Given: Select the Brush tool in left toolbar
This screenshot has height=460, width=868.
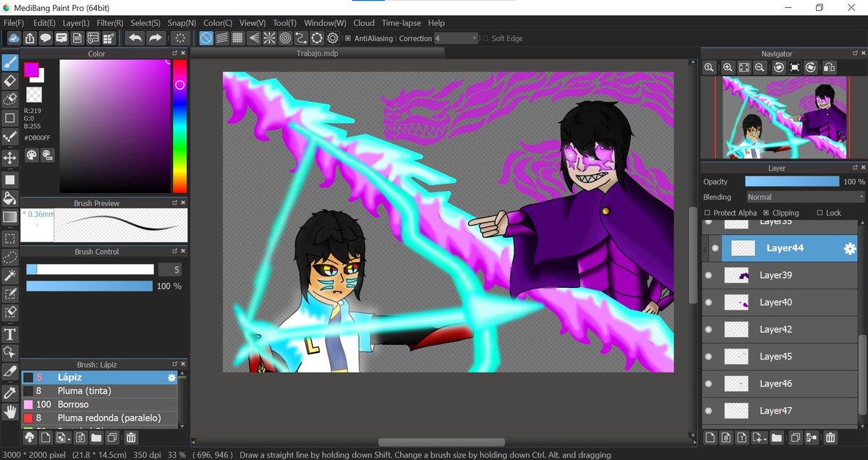Looking at the screenshot, I should point(10,62).
